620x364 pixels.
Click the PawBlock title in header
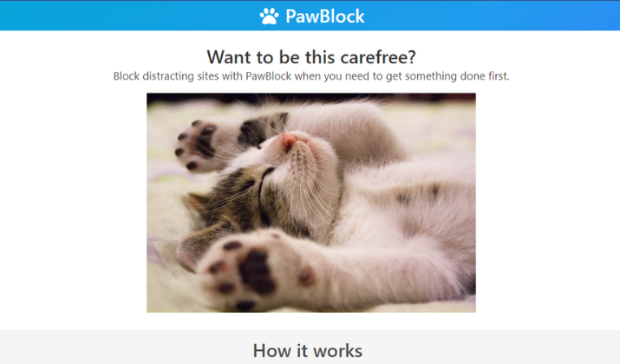coord(325,16)
